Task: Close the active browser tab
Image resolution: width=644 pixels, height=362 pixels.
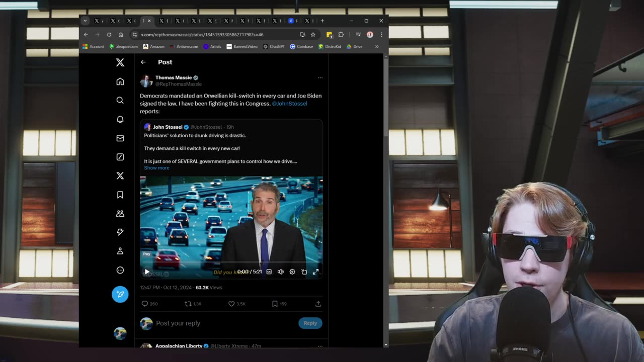Action: click(x=149, y=21)
